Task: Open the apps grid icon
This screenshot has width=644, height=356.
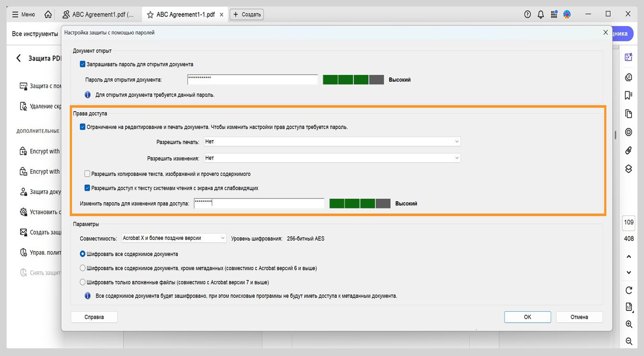Action: coord(554,14)
